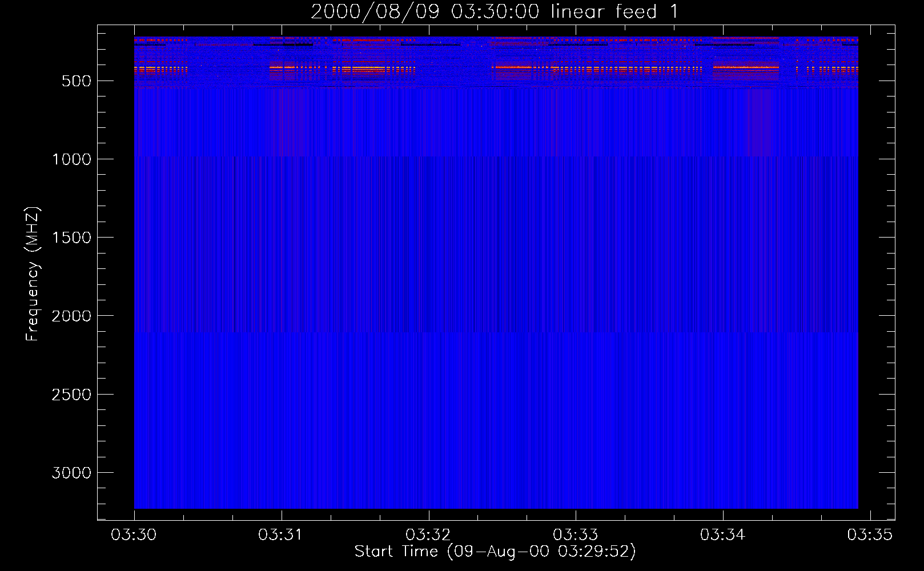The image size is (924, 571).
Task: Click the plot title '2000/08/09 03:30:00 linear feed 1'
Action: pos(495,11)
